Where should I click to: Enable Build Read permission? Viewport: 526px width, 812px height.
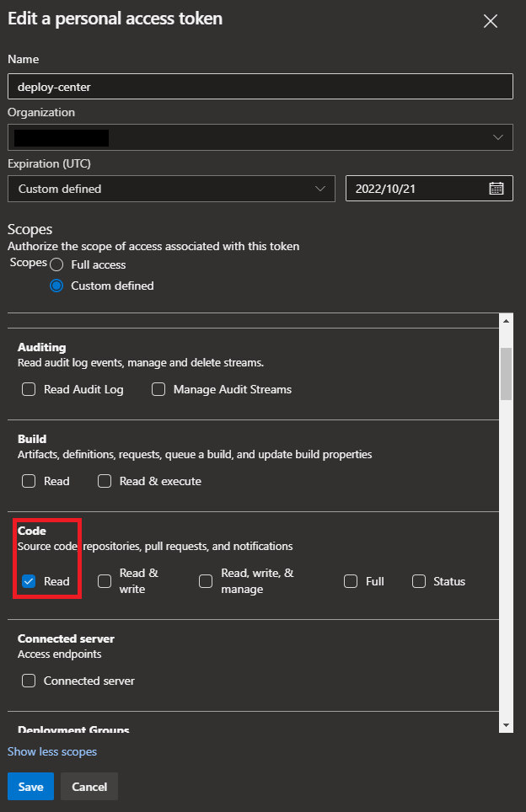click(x=29, y=481)
